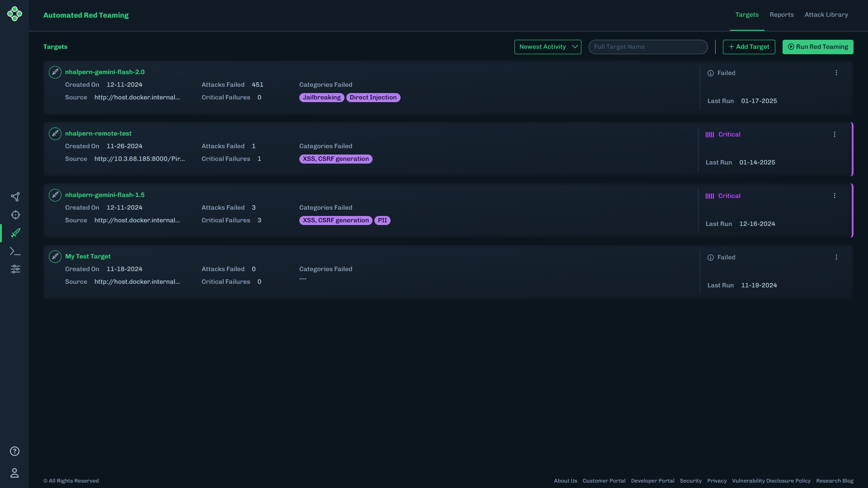Click the Full Target Name search field

648,47
